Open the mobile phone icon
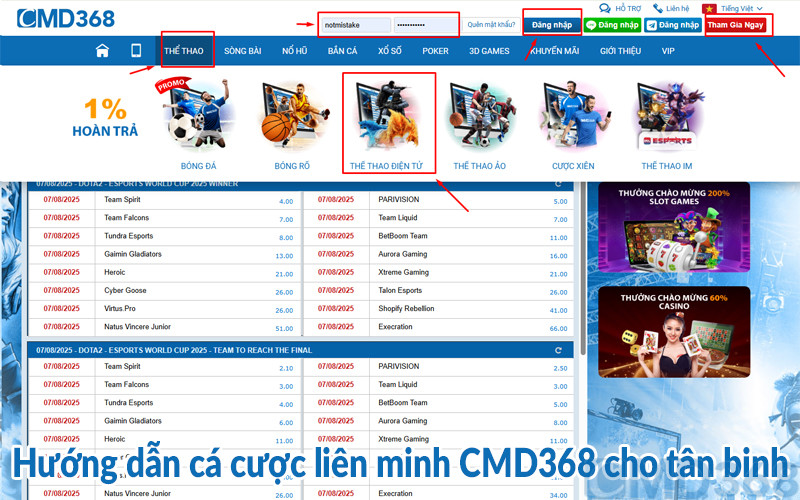 pyautogui.click(x=136, y=51)
